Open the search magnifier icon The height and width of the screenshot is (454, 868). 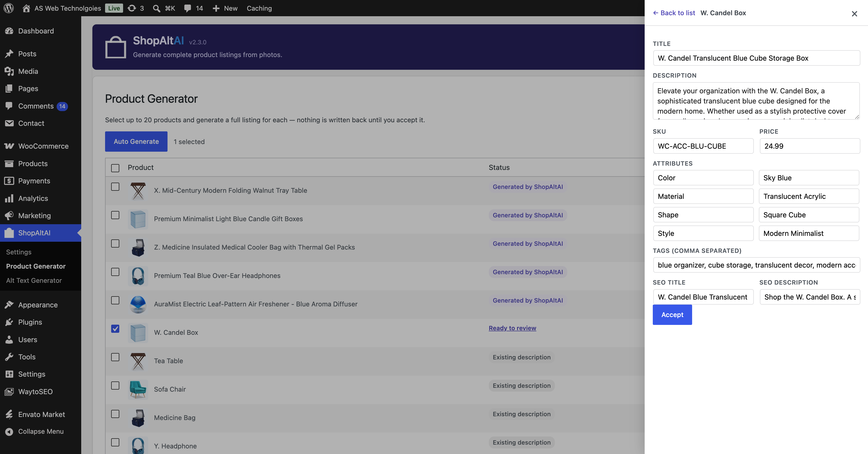(156, 8)
